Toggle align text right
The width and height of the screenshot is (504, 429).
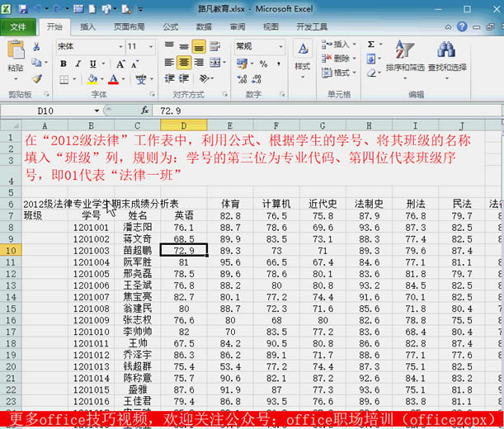click(x=199, y=63)
